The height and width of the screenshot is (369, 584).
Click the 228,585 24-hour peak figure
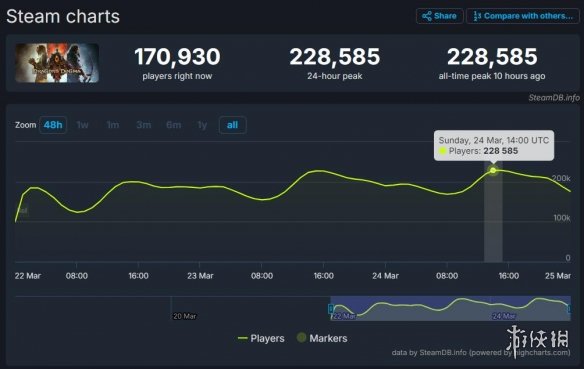334,57
